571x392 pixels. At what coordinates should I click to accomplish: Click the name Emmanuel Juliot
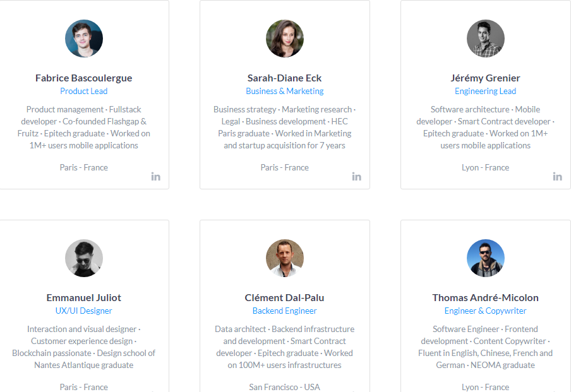84,298
